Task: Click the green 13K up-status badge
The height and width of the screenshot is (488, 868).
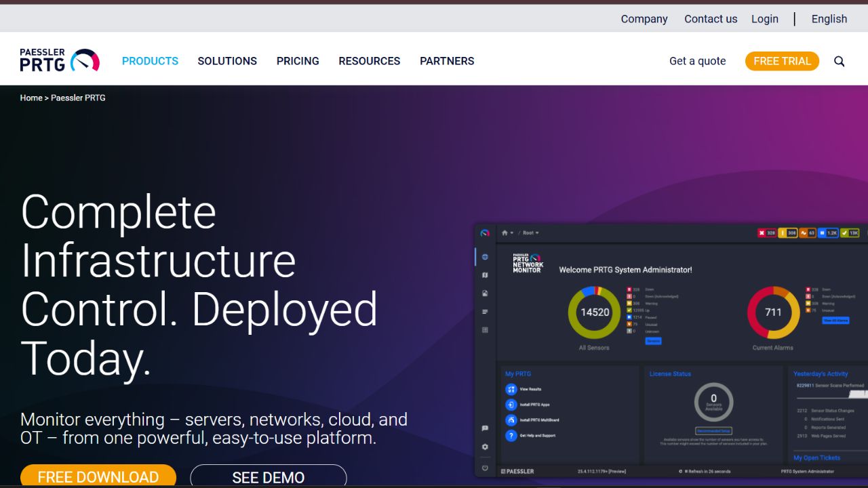Action: [x=850, y=233]
